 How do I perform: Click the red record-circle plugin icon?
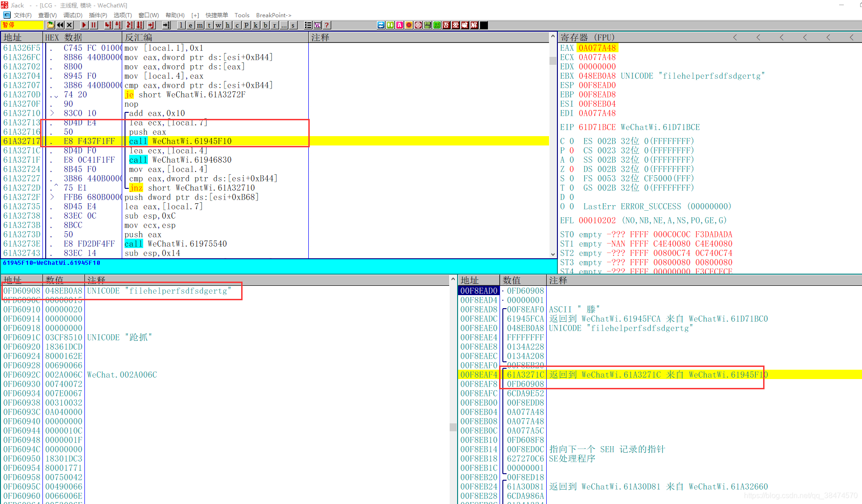[409, 25]
